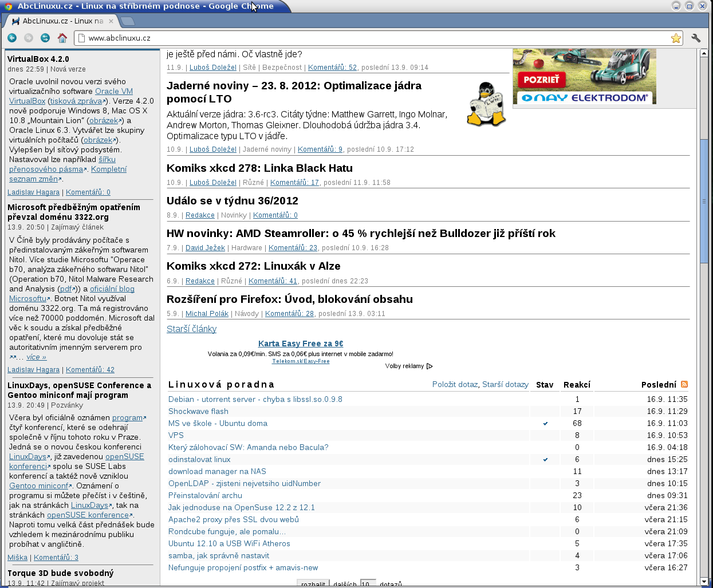Click více » link in Microsoft news

coord(36,357)
